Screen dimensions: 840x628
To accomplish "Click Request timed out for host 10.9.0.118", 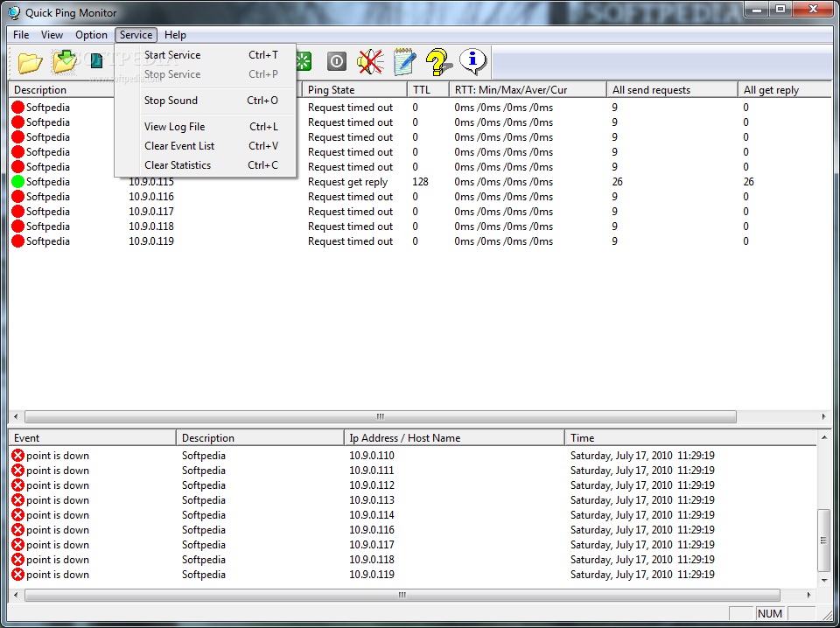I will tap(350, 227).
